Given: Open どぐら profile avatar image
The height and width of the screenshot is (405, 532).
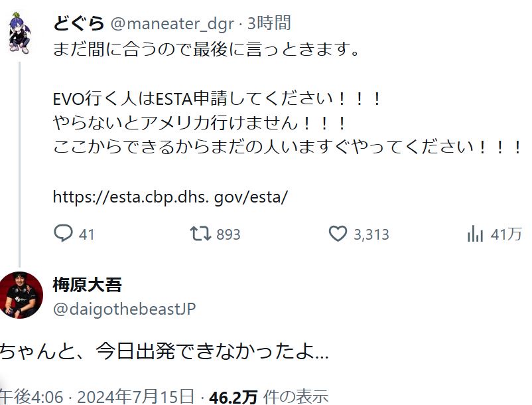Looking at the screenshot, I should (20, 33).
